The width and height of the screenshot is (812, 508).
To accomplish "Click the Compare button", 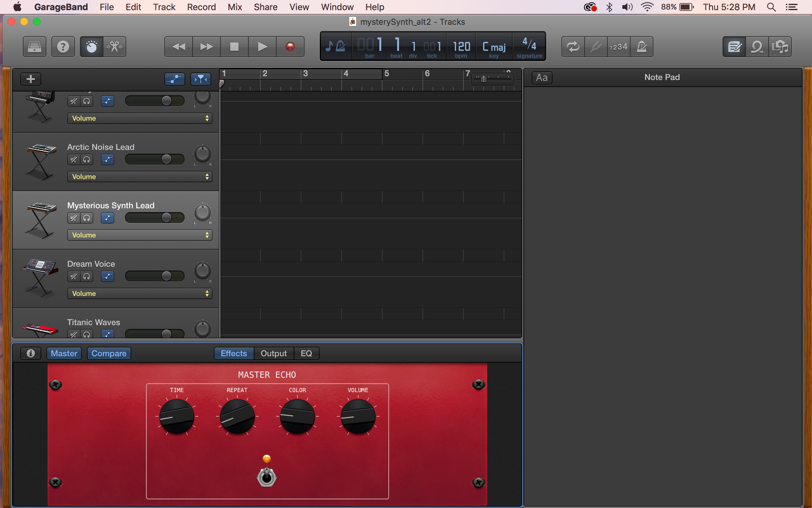I will pos(109,353).
